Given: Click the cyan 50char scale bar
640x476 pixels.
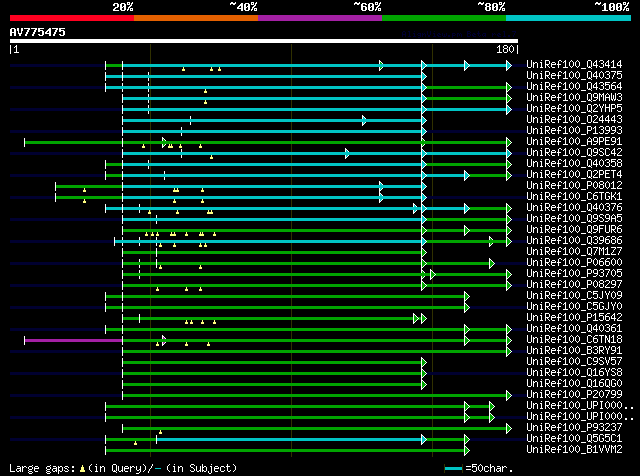Looking at the screenshot, I should click(x=453, y=469).
